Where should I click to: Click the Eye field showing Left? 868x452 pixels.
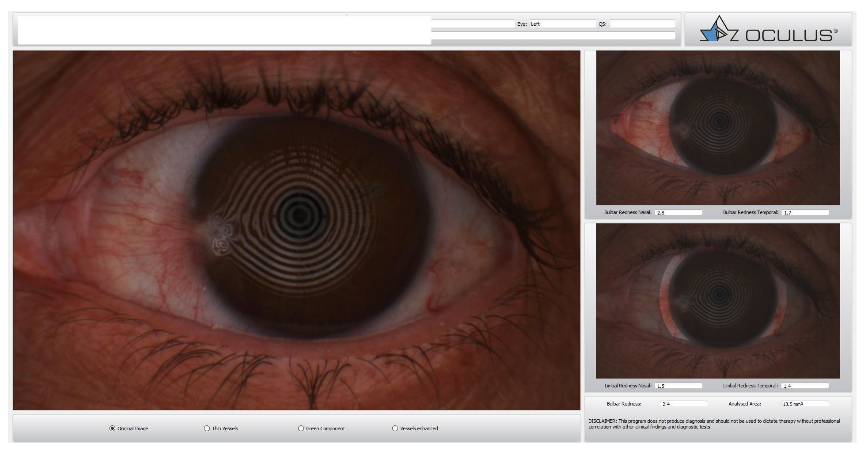pyautogui.click(x=563, y=24)
